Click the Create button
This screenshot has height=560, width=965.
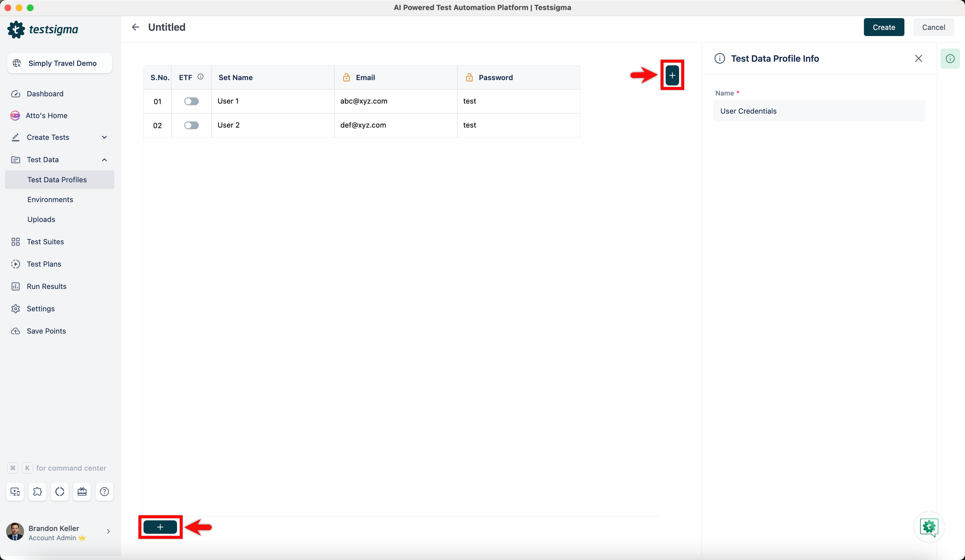pyautogui.click(x=883, y=27)
